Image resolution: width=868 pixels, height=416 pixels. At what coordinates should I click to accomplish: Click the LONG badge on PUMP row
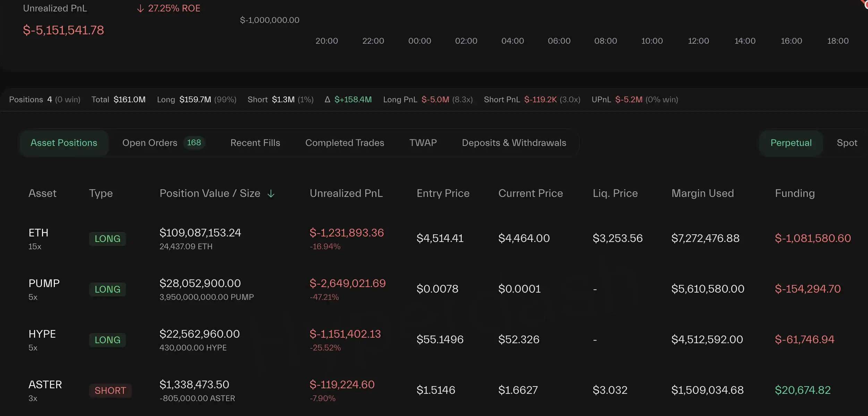(x=108, y=289)
